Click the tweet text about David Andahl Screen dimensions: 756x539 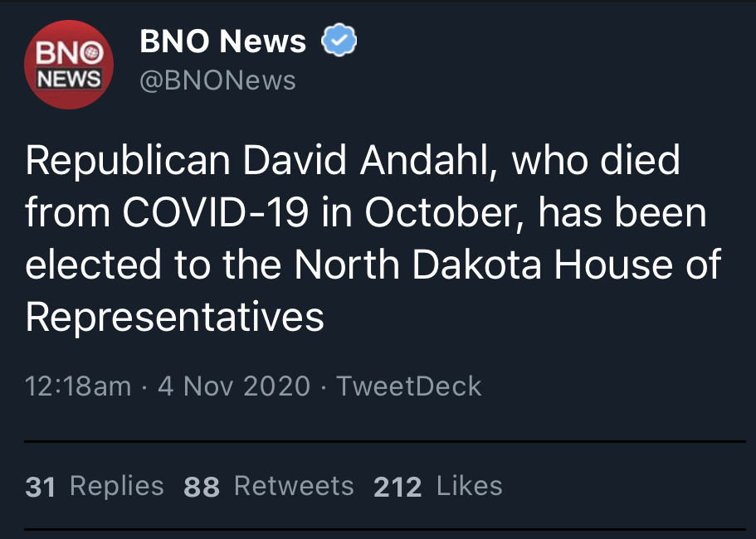click(373, 239)
